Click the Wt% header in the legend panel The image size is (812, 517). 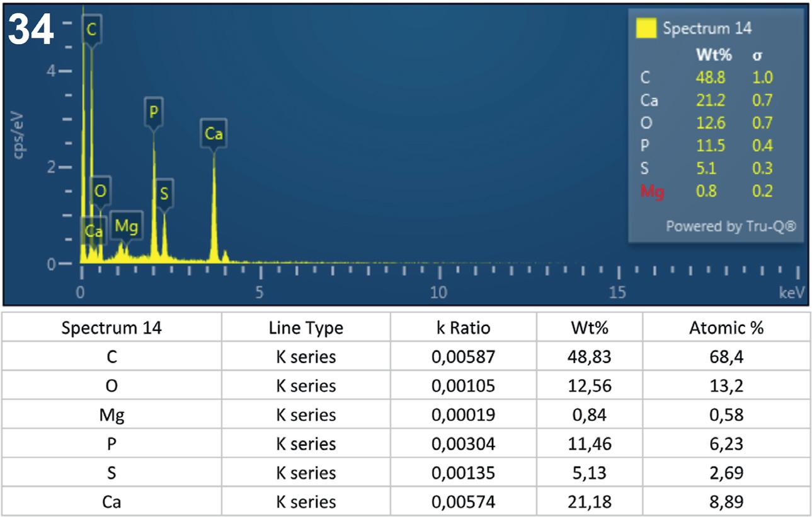click(713, 55)
